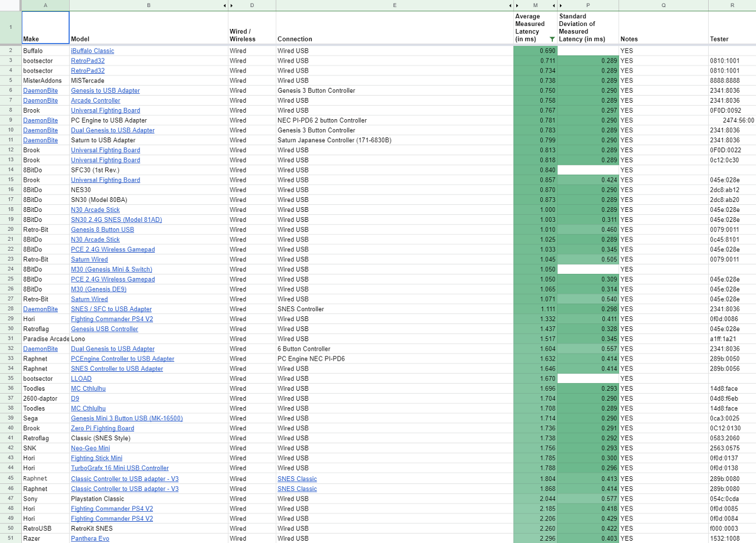Select the 2474:56:00 tester cell
Viewport: 756px width, 543px height.
click(732, 120)
